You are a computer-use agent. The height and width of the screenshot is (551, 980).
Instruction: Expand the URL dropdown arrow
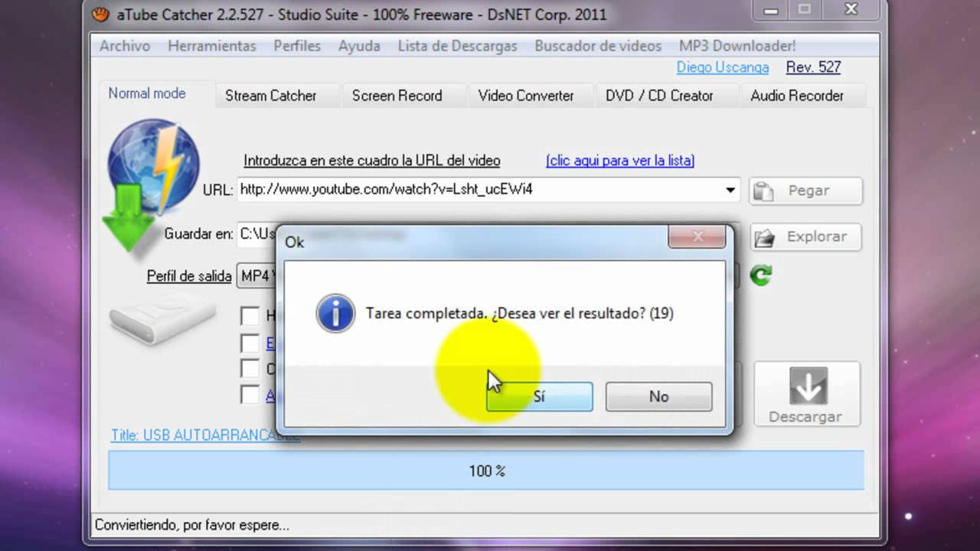730,190
